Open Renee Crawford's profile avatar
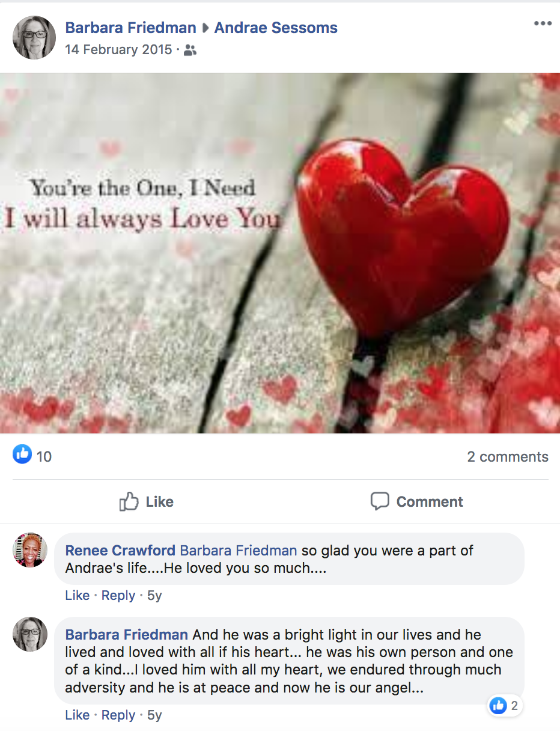The image size is (560, 731). pos(30,550)
